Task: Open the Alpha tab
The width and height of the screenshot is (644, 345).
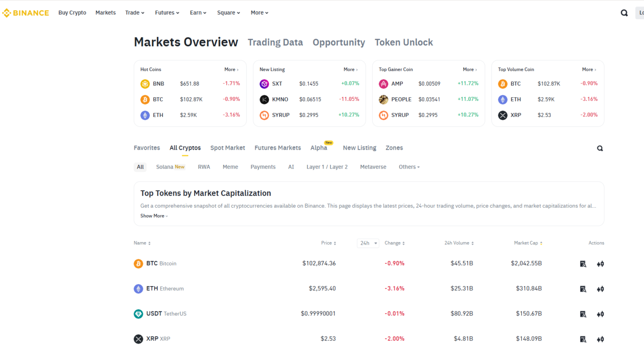Action: (x=319, y=148)
